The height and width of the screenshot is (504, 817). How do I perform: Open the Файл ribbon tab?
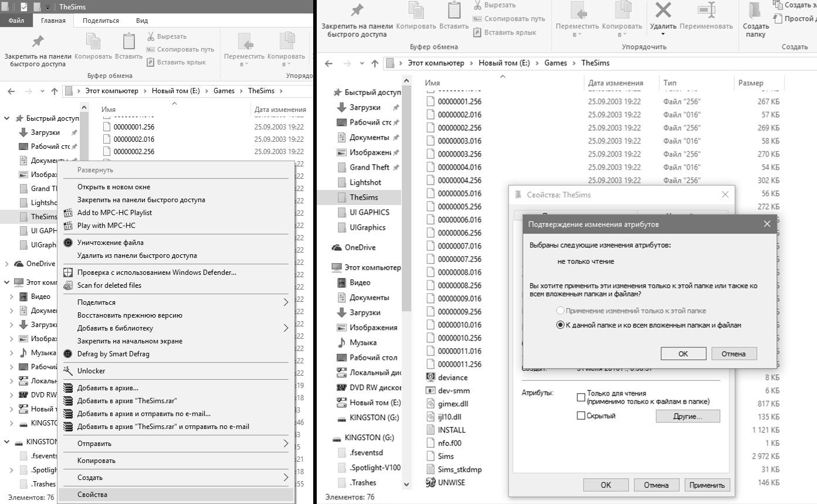tap(16, 21)
